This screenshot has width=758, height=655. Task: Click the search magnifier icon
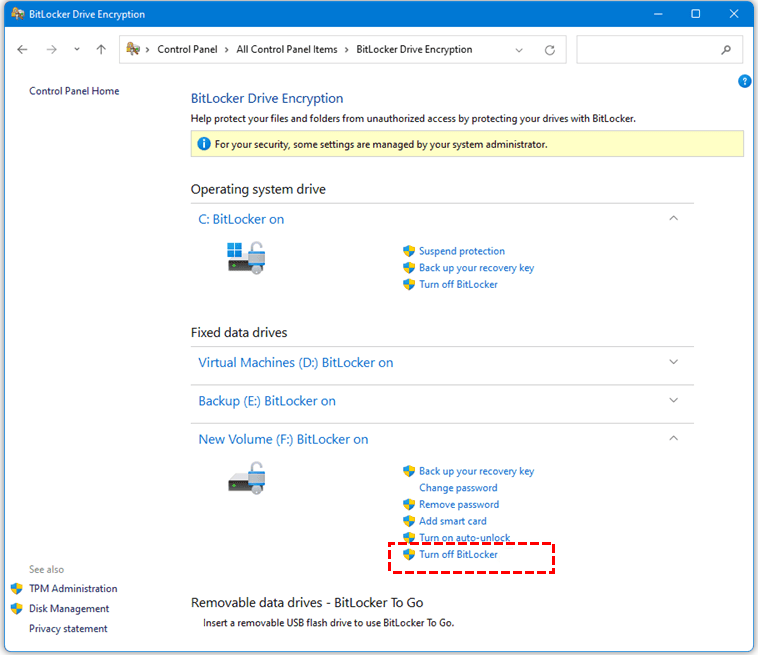[x=726, y=49]
